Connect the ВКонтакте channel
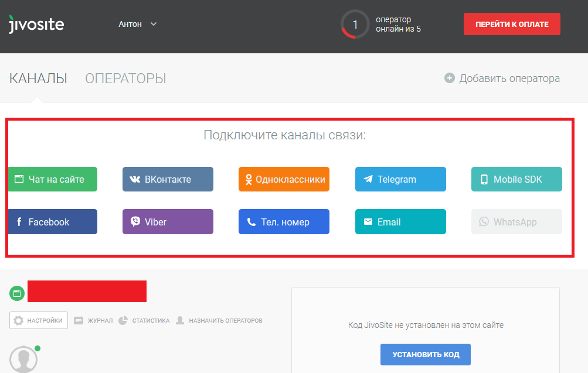588x373 pixels. [168, 179]
